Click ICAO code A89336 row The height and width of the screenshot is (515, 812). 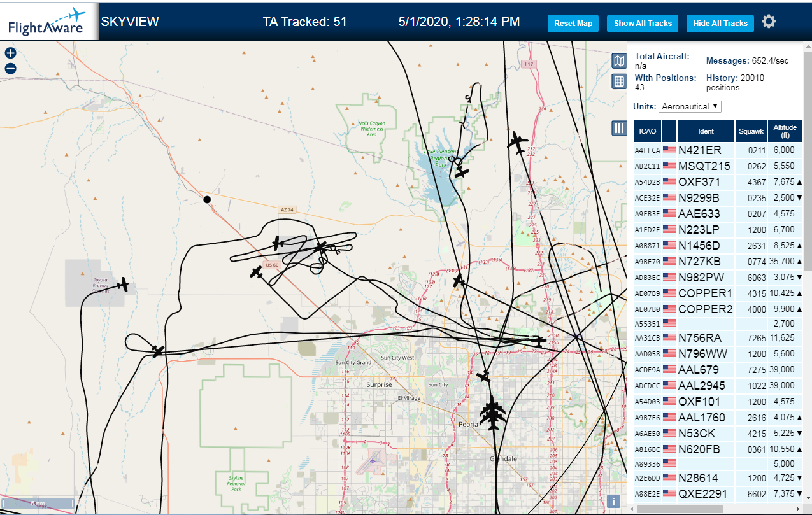pos(718,464)
